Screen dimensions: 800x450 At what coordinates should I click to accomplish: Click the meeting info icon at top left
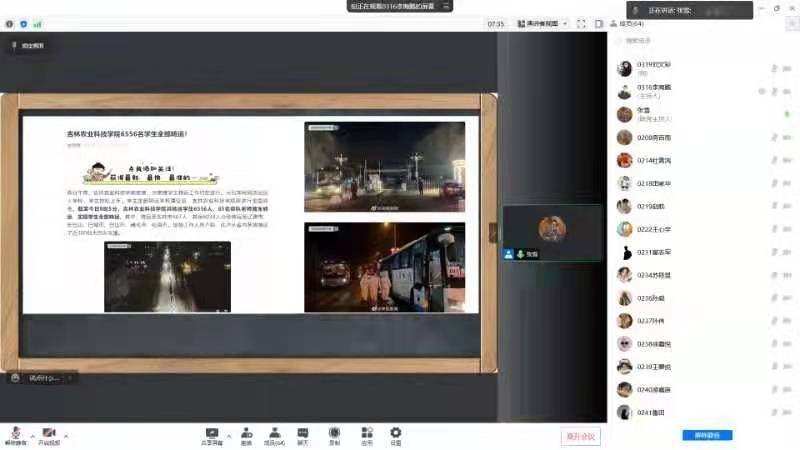(x=9, y=23)
